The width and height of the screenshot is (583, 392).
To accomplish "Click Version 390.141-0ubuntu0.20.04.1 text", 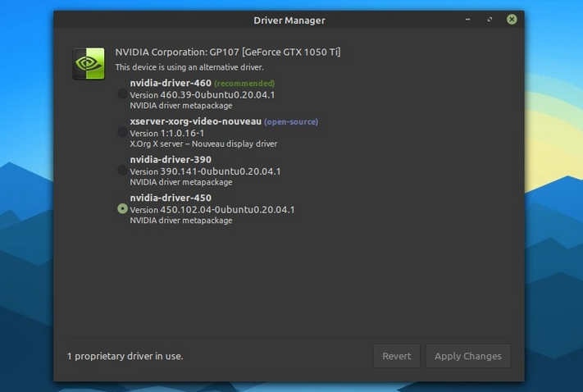I will click(x=205, y=171).
